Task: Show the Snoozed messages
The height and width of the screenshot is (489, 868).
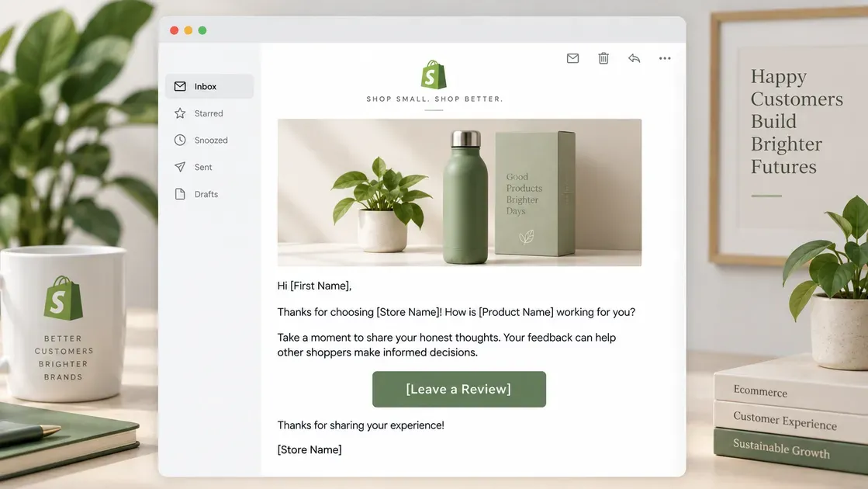Action: point(209,140)
